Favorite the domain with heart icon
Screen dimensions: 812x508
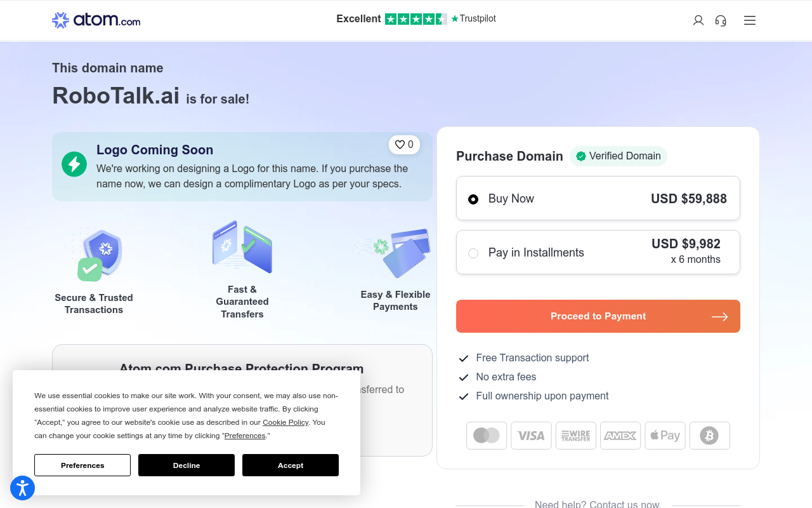[404, 145]
